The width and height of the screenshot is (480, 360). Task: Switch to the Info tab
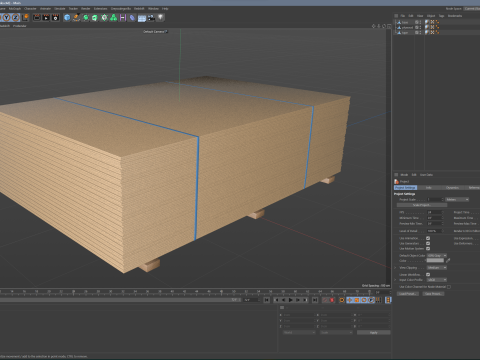point(429,188)
